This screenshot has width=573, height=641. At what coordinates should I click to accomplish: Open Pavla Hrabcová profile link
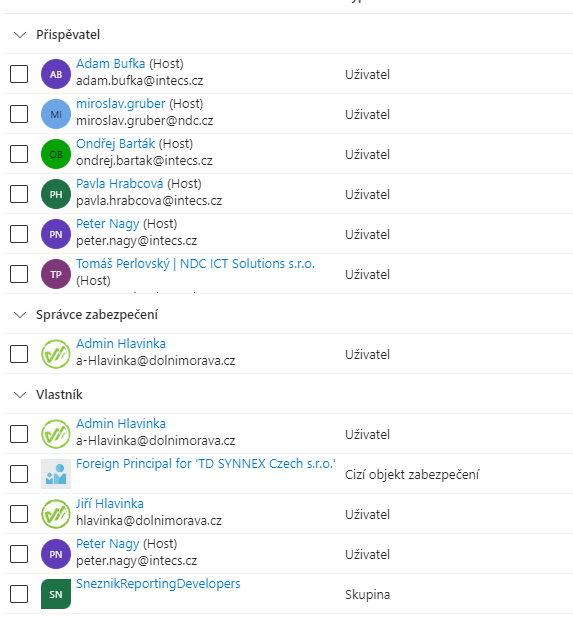point(119,184)
